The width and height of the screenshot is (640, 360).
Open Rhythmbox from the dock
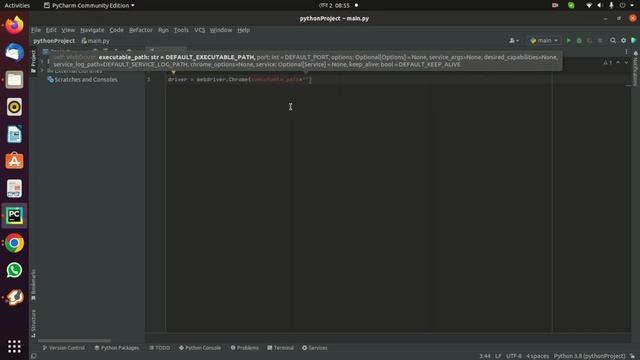[x=14, y=107]
